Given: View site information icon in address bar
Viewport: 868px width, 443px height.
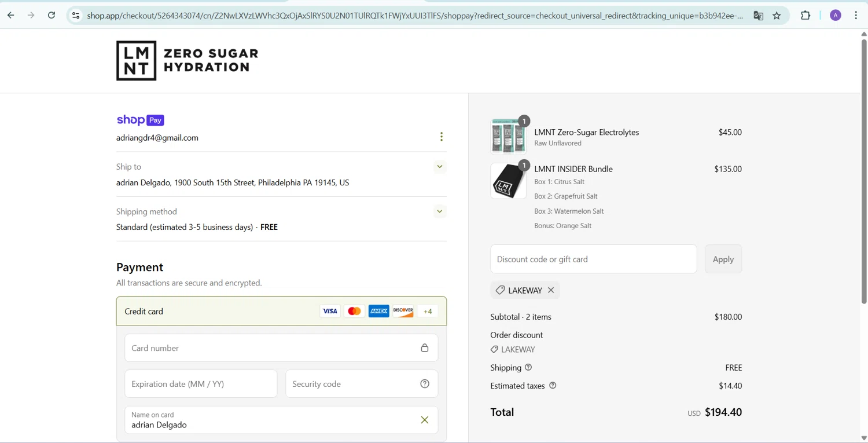Looking at the screenshot, I should click(76, 16).
